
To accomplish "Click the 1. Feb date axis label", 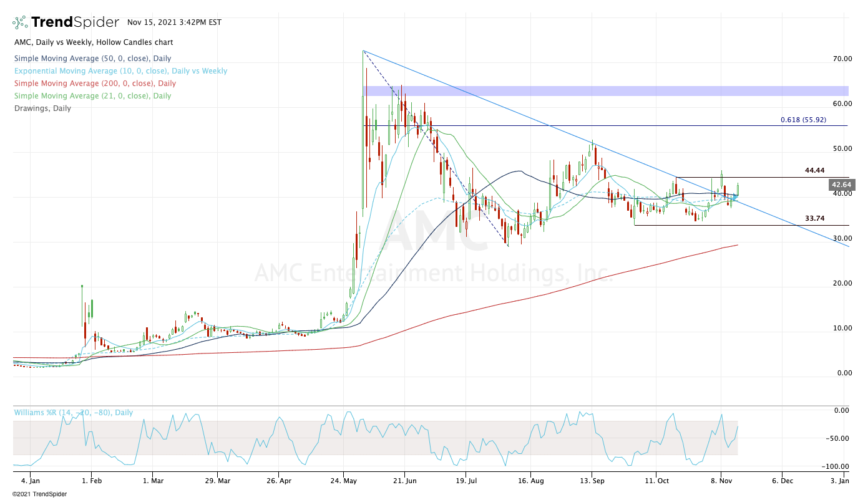I will coord(91,481).
